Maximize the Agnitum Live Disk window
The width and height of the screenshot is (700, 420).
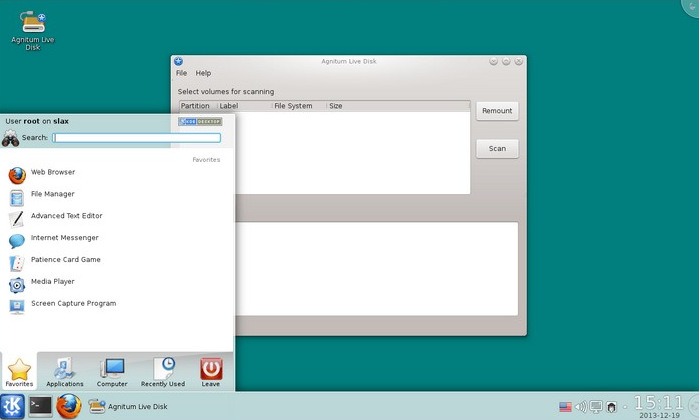click(506, 61)
